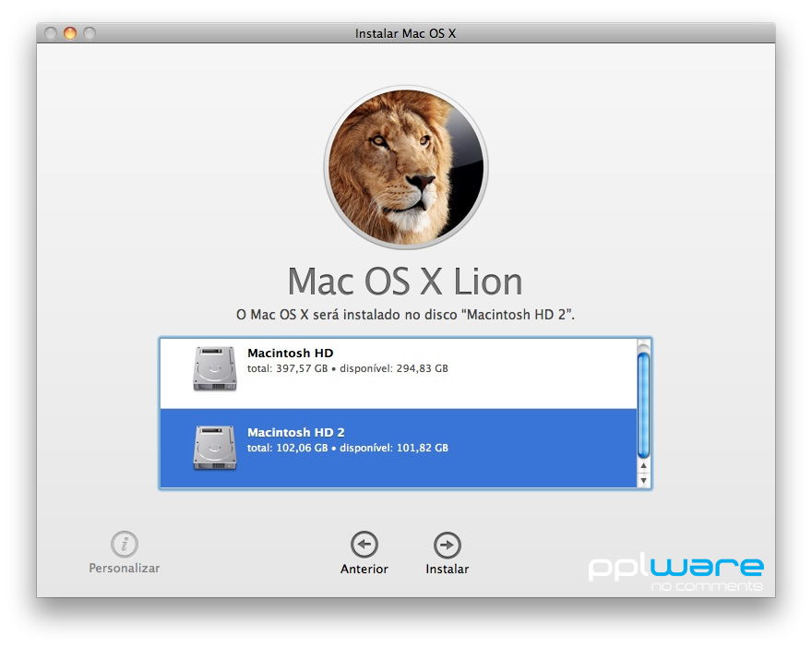Click the Anterior left-arrow icon
Viewport: 812px width, 648px height.
pos(364,545)
